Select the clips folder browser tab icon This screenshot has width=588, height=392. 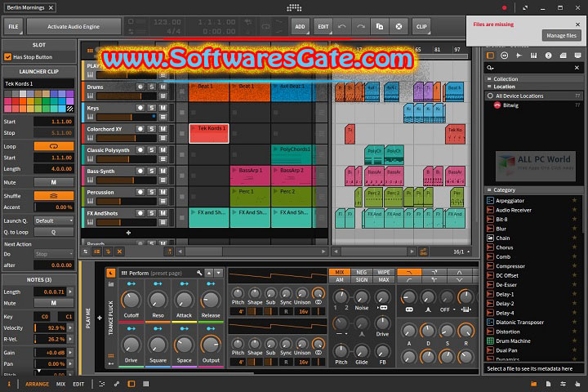pos(563,56)
